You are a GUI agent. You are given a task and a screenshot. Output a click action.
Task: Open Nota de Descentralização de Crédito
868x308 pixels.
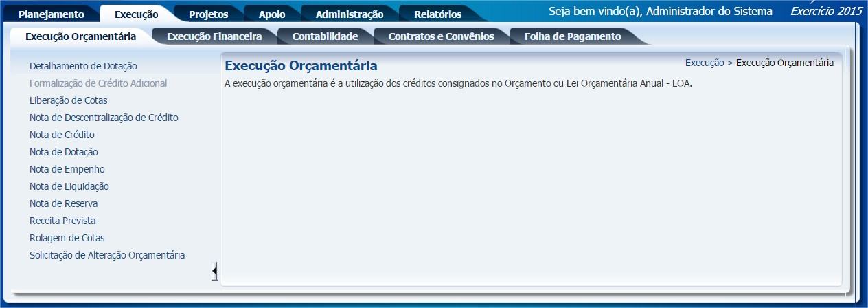[104, 118]
